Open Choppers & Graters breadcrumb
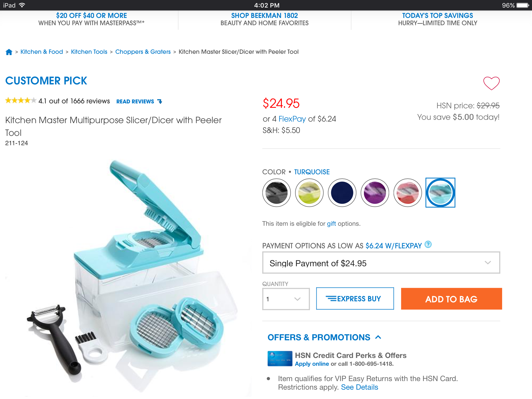532x399 pixels. pos(143,52)
